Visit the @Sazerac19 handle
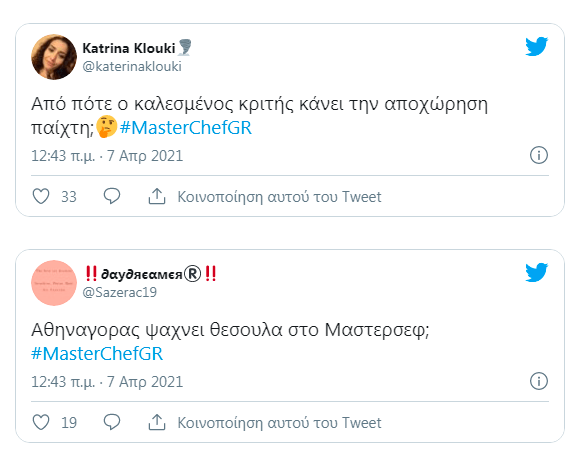 click(x=120, y=292)
